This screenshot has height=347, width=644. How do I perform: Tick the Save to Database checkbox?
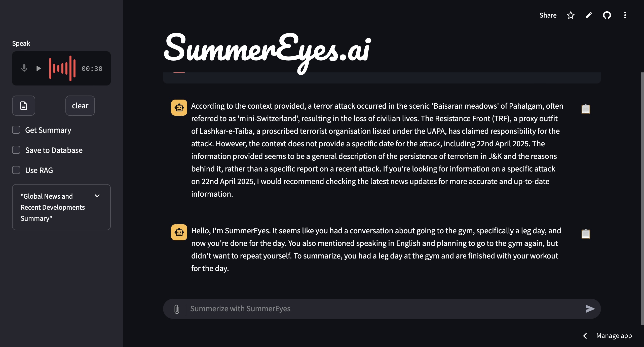16,150
